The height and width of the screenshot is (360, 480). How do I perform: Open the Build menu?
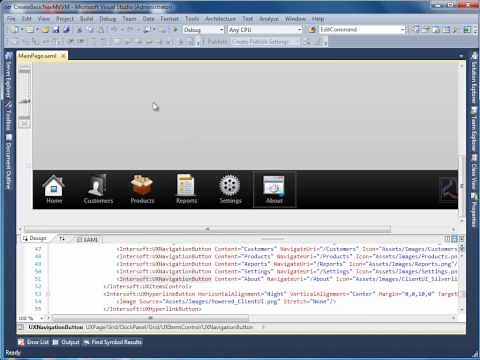tap(87, 19)
